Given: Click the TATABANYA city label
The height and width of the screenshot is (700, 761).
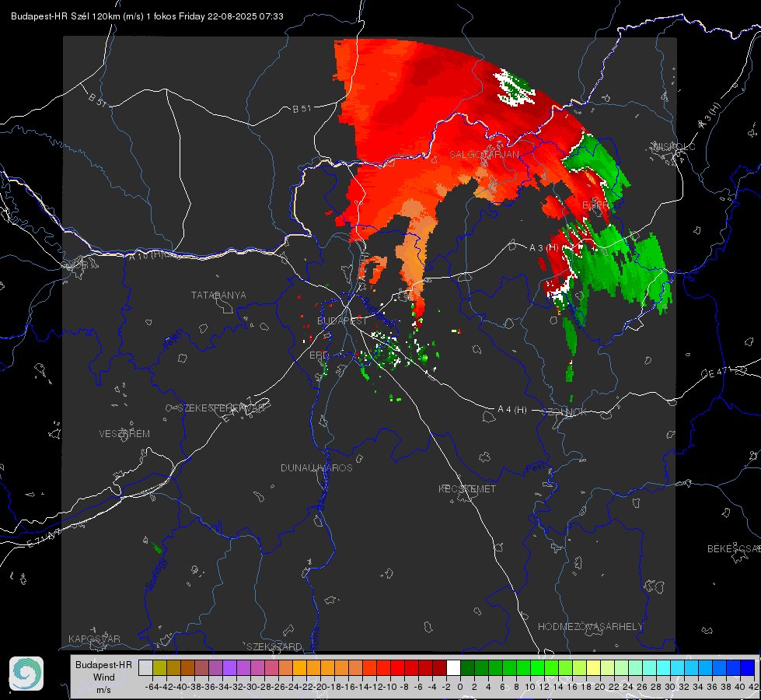Looking at the screenshot, I should tap(218, 295).
